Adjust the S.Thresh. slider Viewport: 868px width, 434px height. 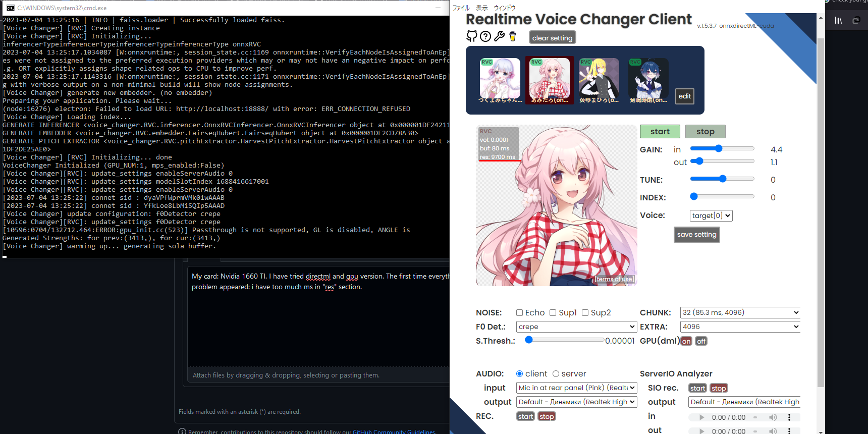point(564,340)
